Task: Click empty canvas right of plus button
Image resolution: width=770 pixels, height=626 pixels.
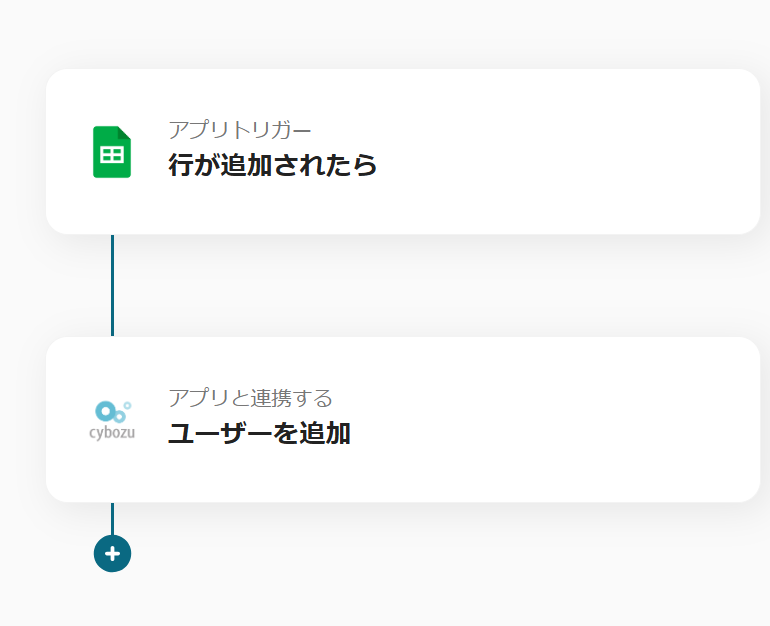Action: [400, 553]
